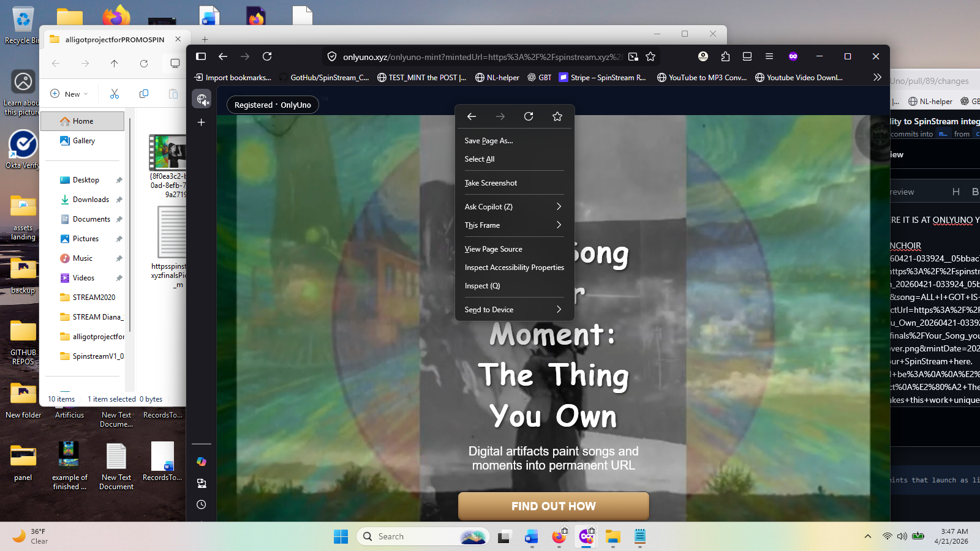Bookmark this page with star icon
This screenshot has width=980, height=551.
650,56
